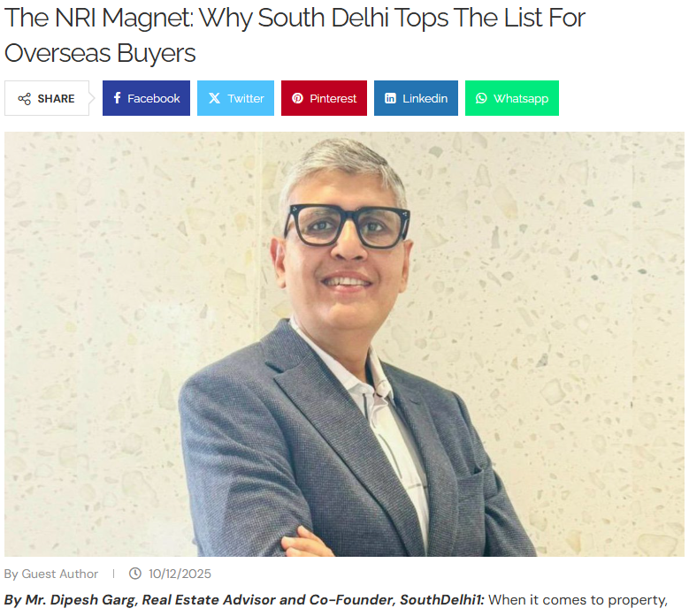
Task: Share the article on Facebook
Action: tap(146, 98)
